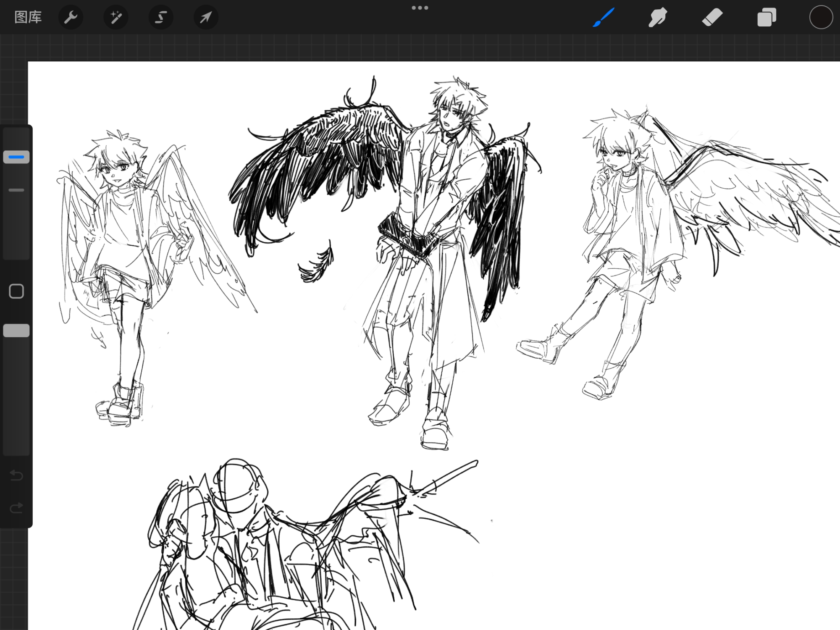
Task: Undo the last stroke
Action: [16, 475]
